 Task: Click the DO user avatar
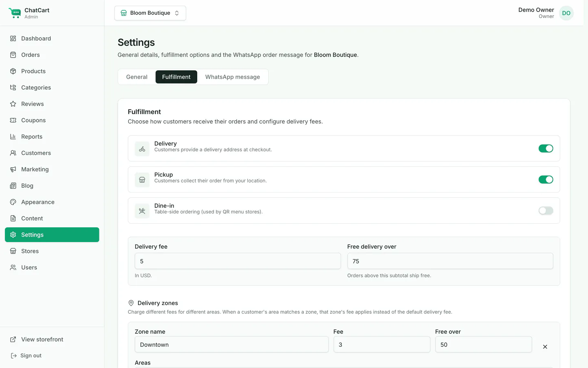point(566,13)
